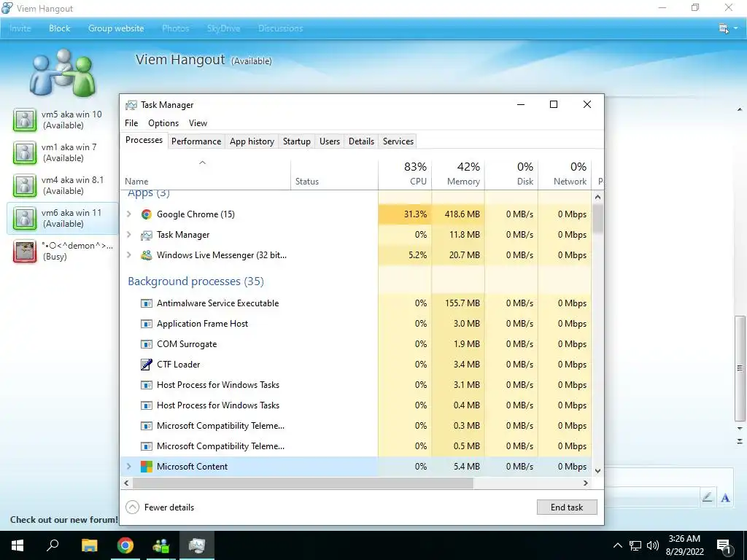The width and height of the screenshot is (747, 560).
Task: Open Group website link in Messenger
Action: point(116,28)
